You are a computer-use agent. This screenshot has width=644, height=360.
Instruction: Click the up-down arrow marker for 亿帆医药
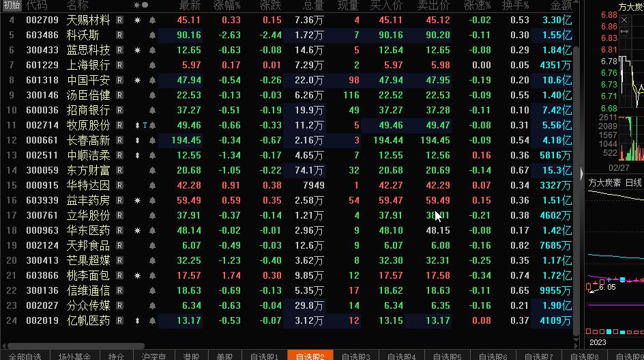pos(137,320)
